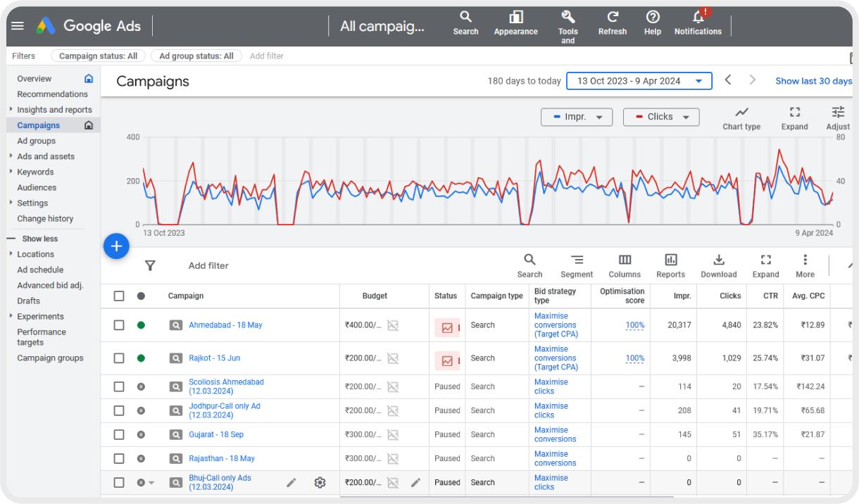Open Tools and settings wrench
The height and width of the screenshot is (504, 859).
[x=568, y=27]
